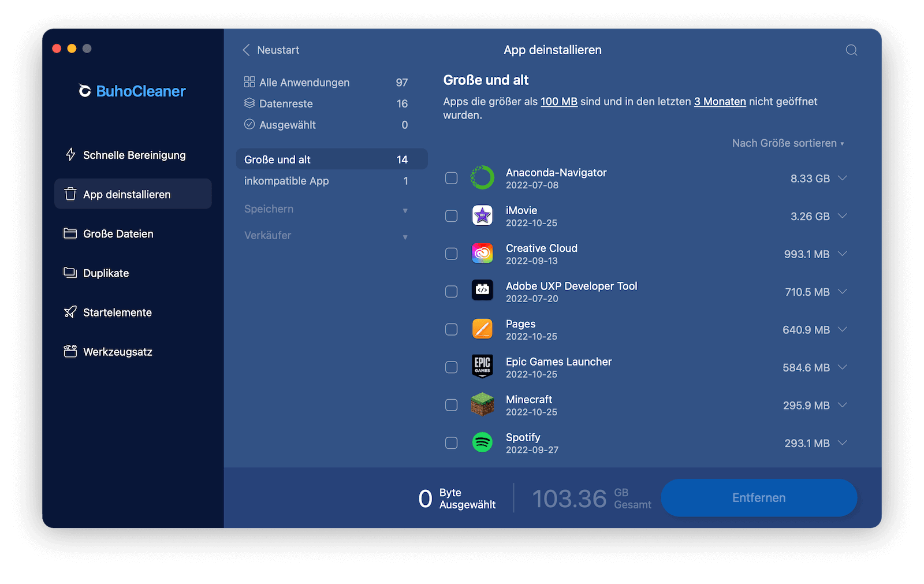Expand Spotify details chevron

pyautogui.click(x=843, y=443)
